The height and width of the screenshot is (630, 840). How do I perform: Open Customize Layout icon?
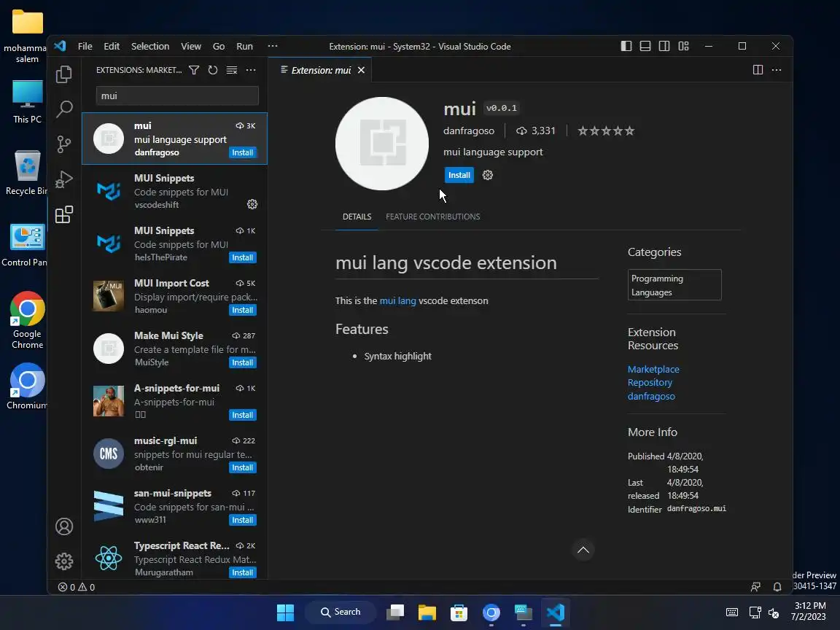coord(683,46)
